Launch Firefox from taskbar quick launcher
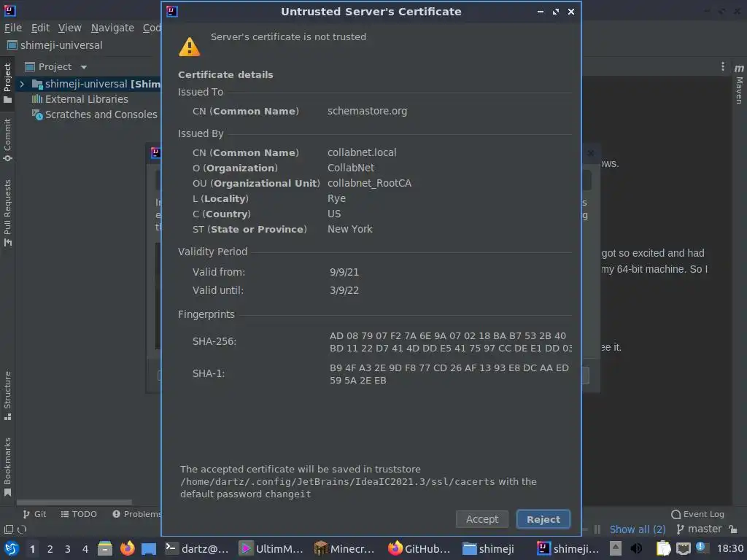Screen dimensions: 747x560 pos(127,548)
